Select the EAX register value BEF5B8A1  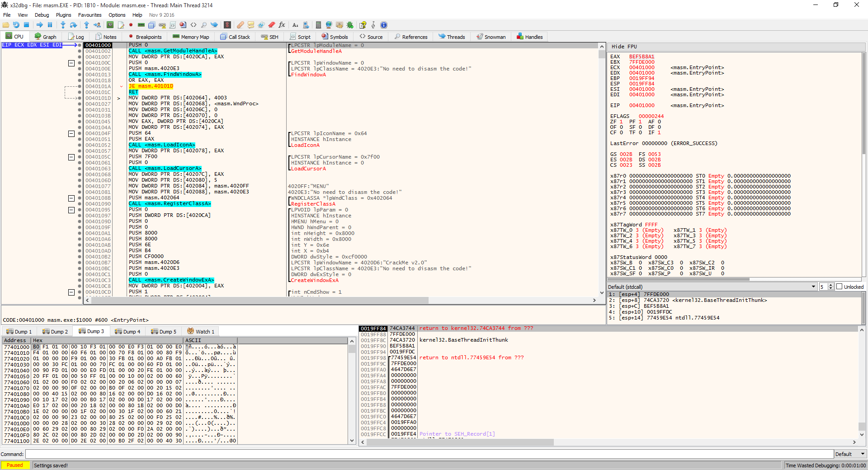(x=642, y=57)
